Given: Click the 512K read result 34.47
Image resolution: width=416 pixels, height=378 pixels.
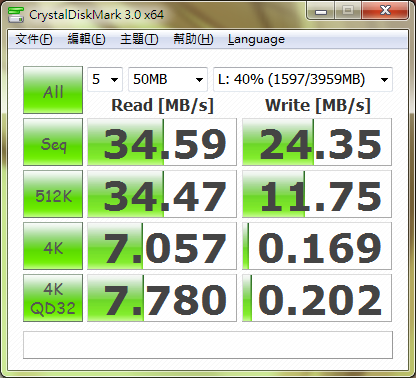Looking at the screenshot, I should pos(162,194).
